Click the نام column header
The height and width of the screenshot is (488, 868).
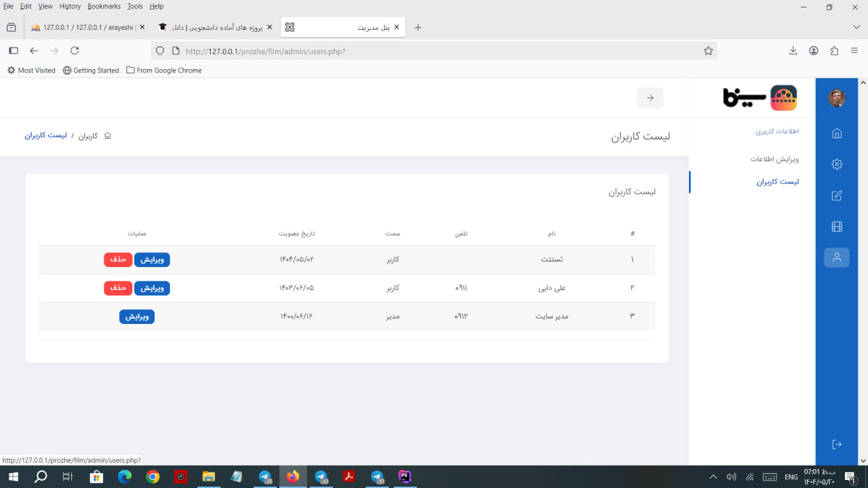click(552, 234)
